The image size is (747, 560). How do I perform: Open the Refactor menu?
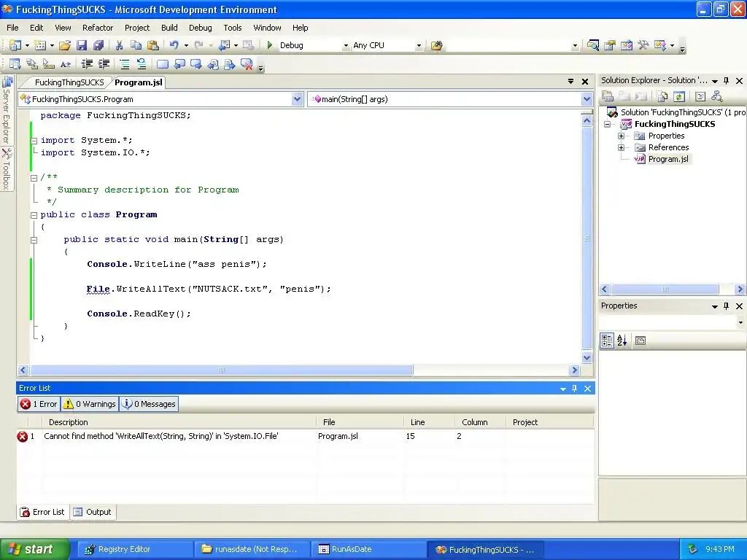pyautogui.click(x=98, y=28)
